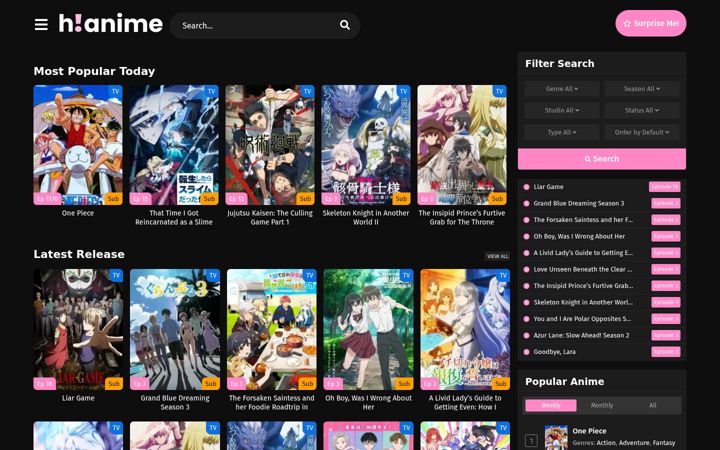The width and height of the screenshot is (720, 450).
Task: Open the One Piece poster in Most Popular
Action: pyautogui.click(x=78, y=145)
